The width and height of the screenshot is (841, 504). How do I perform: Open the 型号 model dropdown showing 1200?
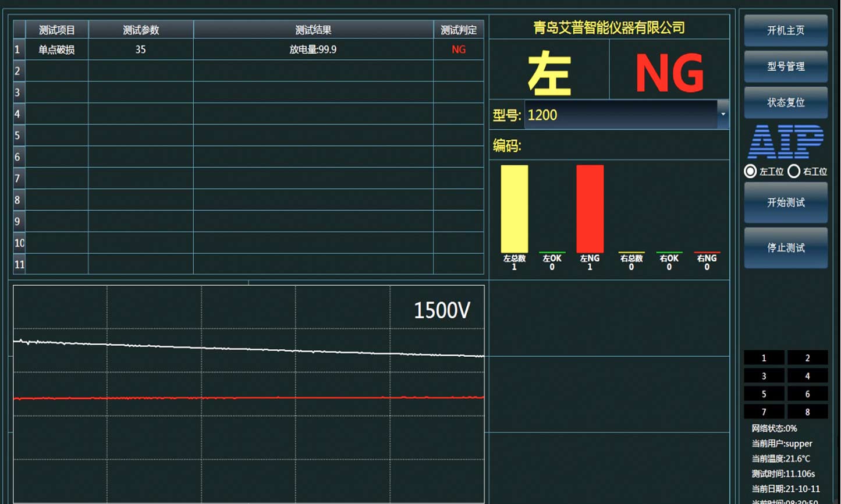click(x=620, y=115)
